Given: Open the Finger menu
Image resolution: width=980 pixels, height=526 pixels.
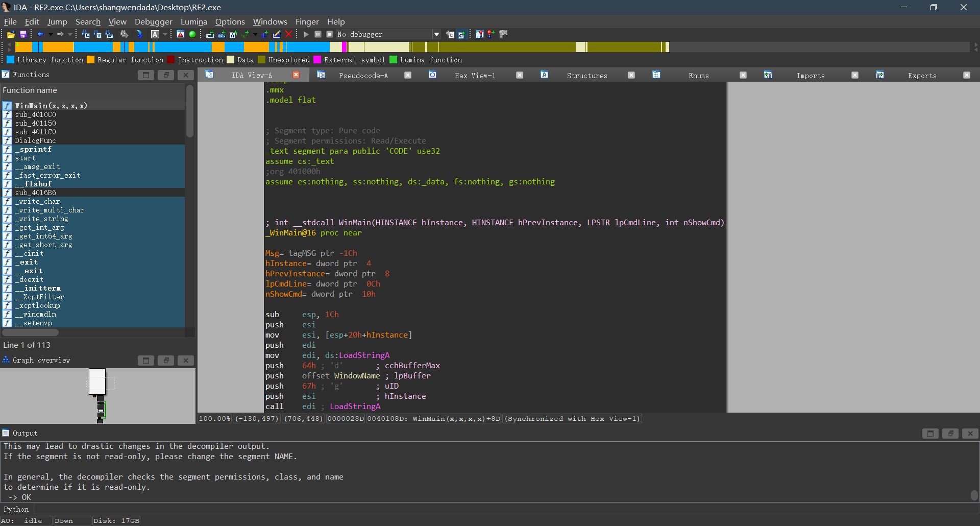Looking at the screenshot, I should click(x=307, y=21).
